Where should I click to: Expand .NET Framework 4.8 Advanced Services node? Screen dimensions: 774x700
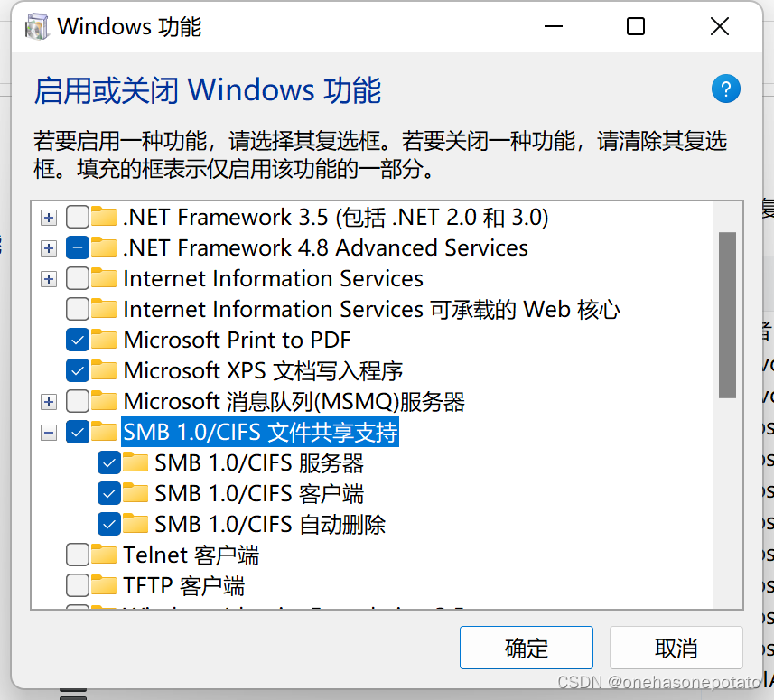pos(49,248)
